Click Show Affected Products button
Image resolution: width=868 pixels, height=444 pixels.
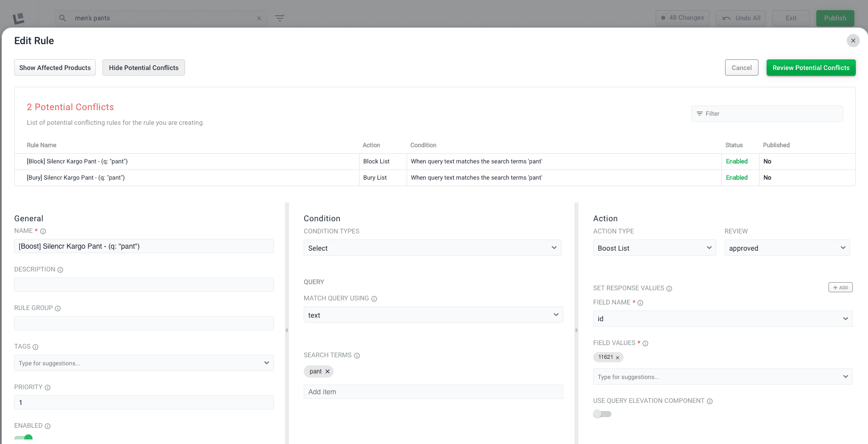tap(55, 67)
